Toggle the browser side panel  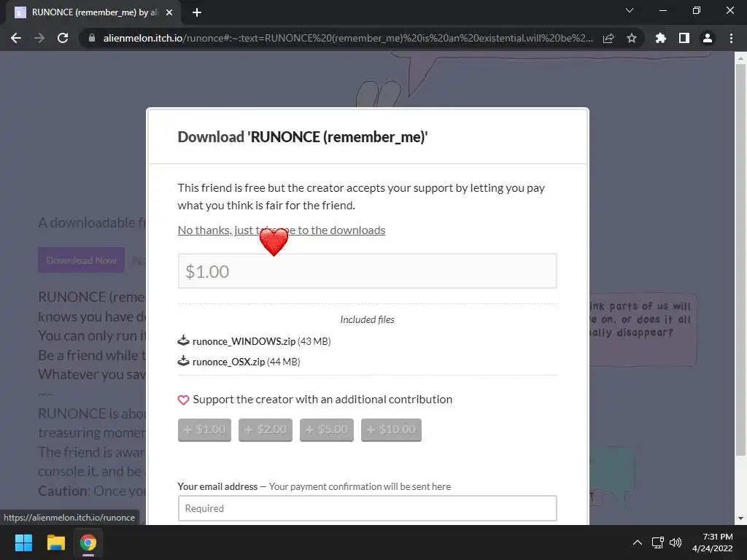click(x=684, y=38)
